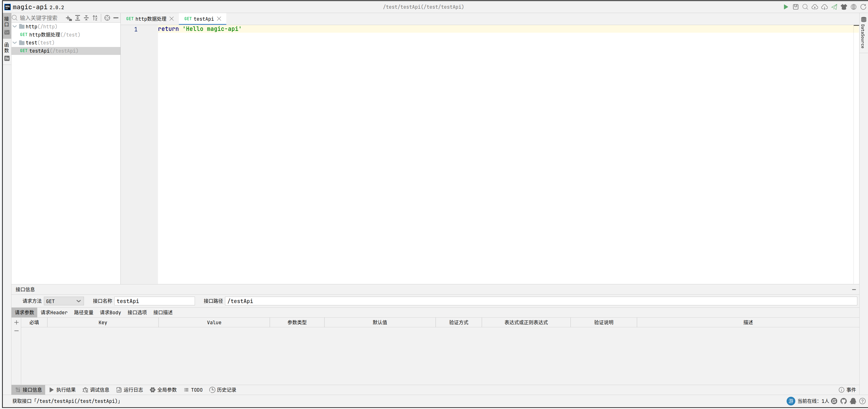This screenshot has width=868, height=409.
Task: Open the 路径变量 tab
Action: [84, 312]
